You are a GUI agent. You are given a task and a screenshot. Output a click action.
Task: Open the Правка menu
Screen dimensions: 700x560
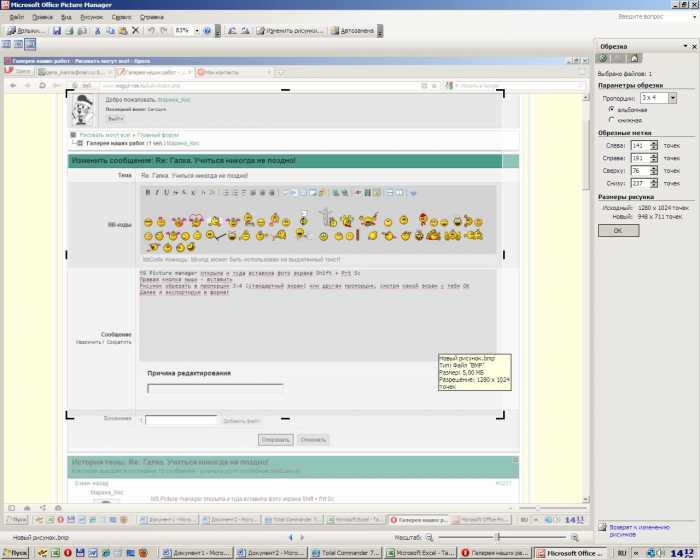(42, 17)
